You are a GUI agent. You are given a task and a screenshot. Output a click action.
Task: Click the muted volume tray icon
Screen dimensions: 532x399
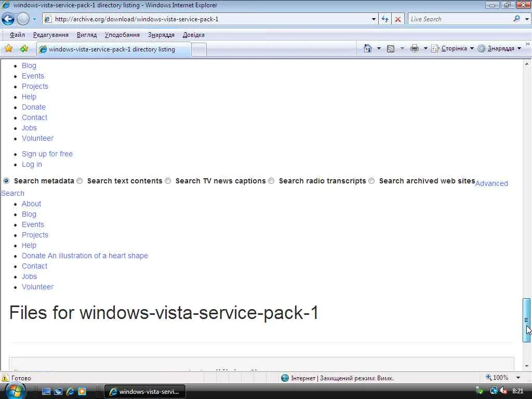(503, 391)
